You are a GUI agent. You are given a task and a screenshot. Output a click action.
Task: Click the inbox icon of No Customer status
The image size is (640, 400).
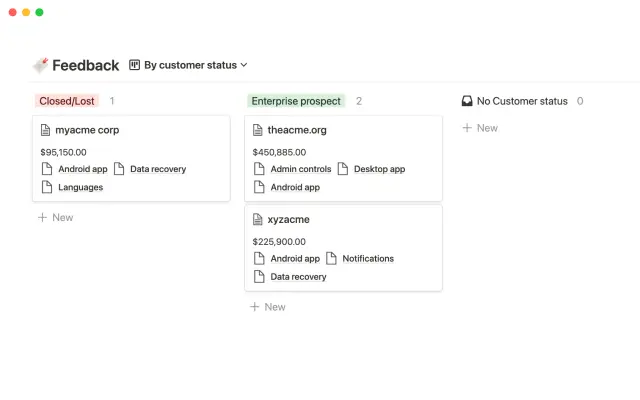pyautogui.click(x=467, y=101)
